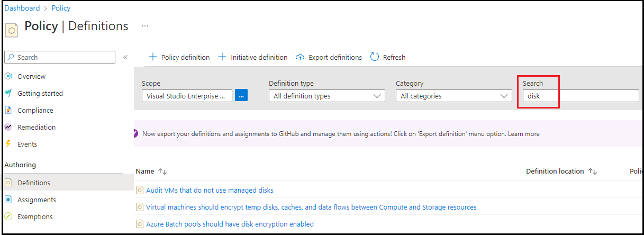Select Overview in the sidebar

pyautogui.click(x=32, y=76)
